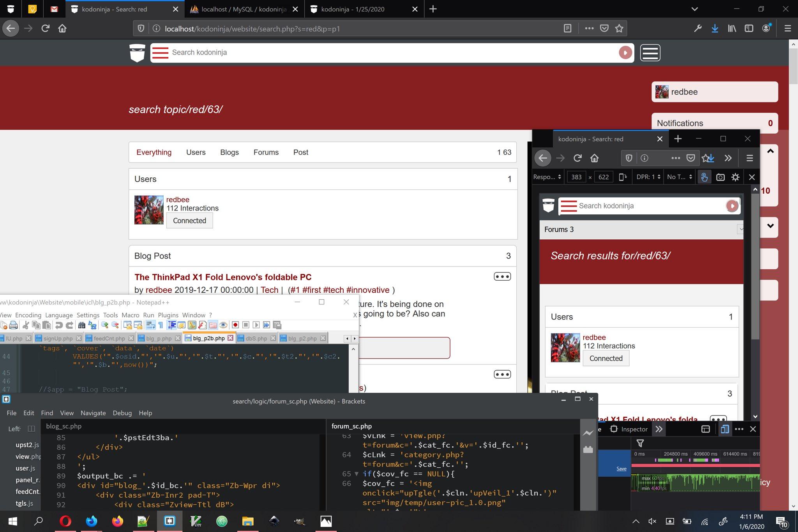Rotate viewport icon in responsive design toolbar
Viewport: 798px width, 532px height.
coord(623,177)
